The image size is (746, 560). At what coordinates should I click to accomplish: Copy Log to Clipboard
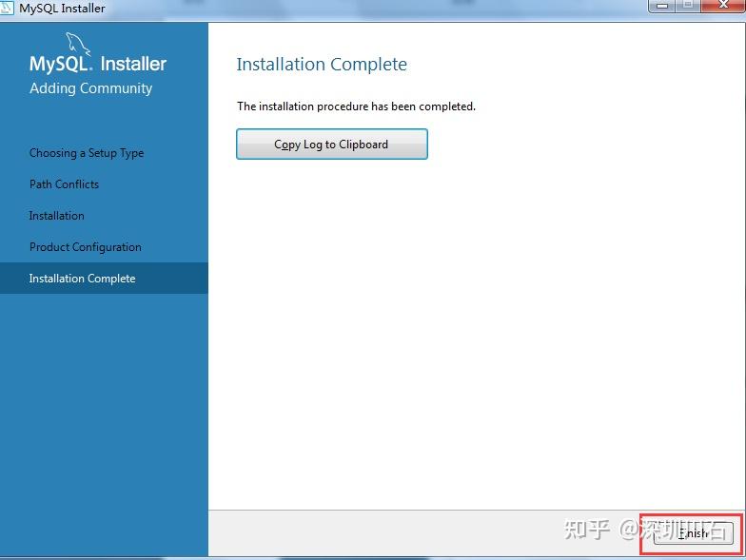click(x=331, y=145)
